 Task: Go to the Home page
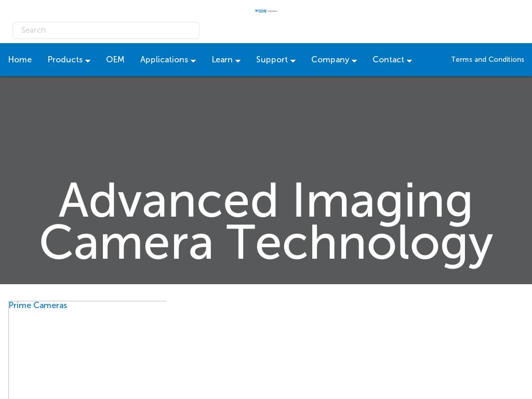(x=20, y=60)
